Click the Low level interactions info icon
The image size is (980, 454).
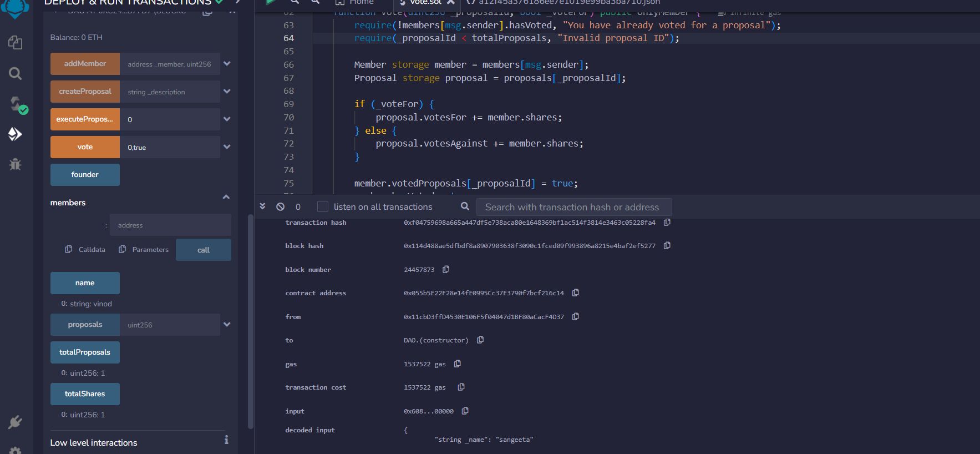click(226, 440)
